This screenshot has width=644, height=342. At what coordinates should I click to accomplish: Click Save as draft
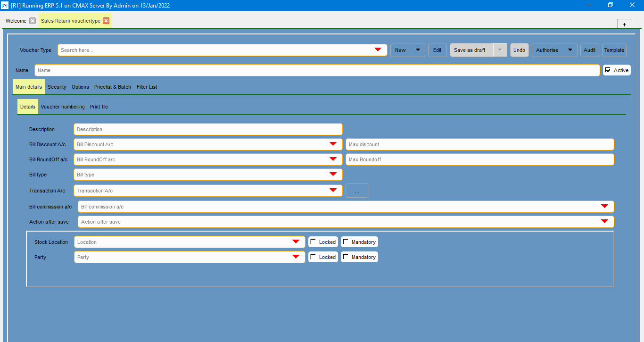click(471, 50)
